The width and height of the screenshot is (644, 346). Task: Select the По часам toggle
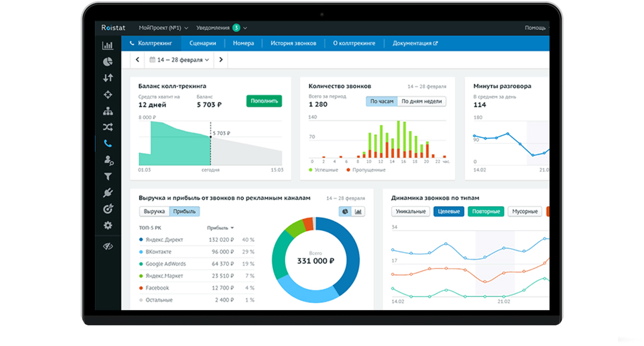click(381, 102)
